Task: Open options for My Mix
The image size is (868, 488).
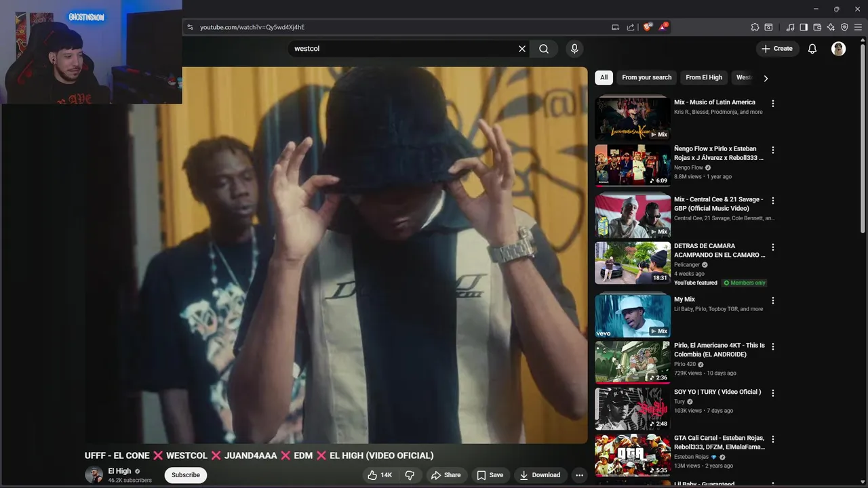Action: (x=772, y=300)
